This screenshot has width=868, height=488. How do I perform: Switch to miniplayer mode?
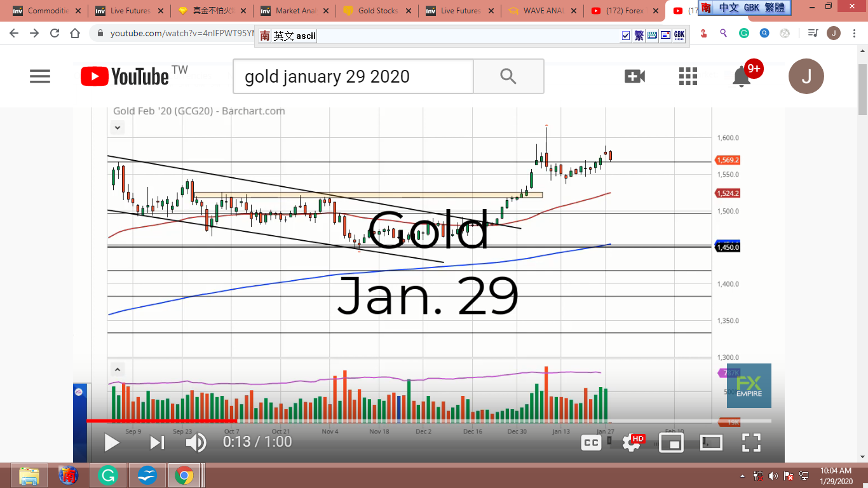click(671, 443)
